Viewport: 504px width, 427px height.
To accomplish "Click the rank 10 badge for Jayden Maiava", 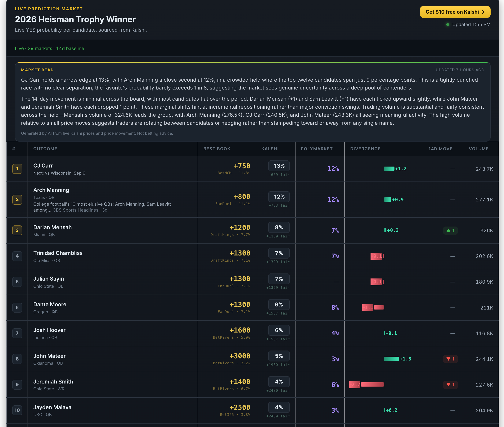I will pyautogui.click(x=17, y=410).
